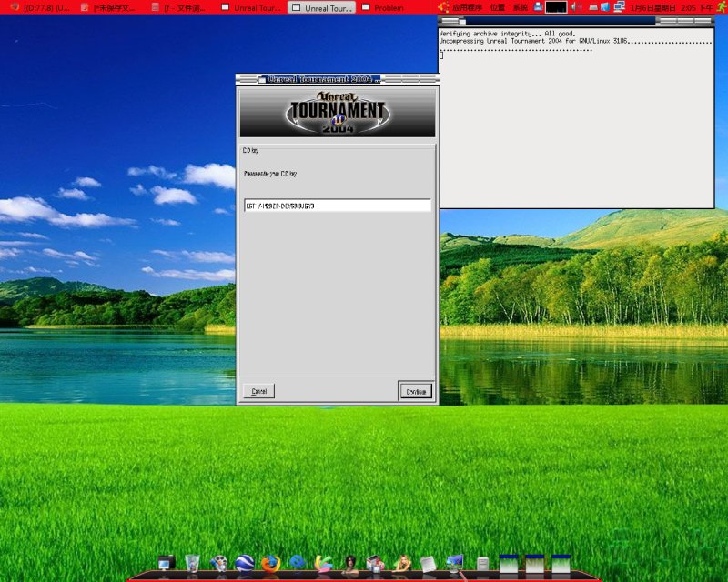The height and width of the screenshot is (582, 728).
Task: Open the terminal window's title bar menu button
Action: tap(462, 21)
